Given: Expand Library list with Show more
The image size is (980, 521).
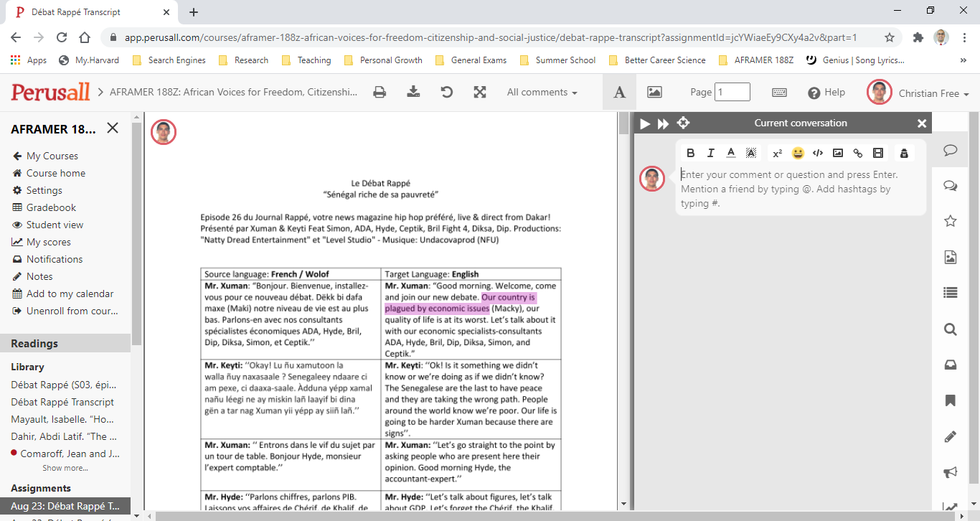Looking at the screenshot, I should [x=65, y=468].
